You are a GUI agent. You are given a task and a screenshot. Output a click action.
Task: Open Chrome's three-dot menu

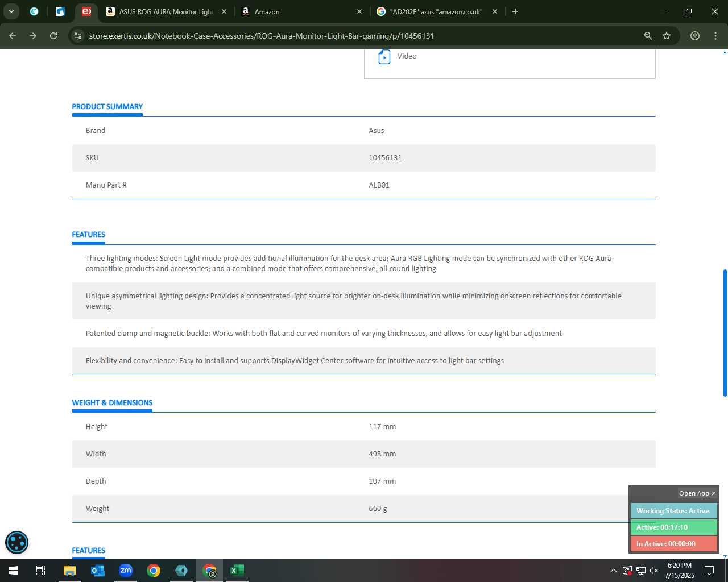(715, 36)
